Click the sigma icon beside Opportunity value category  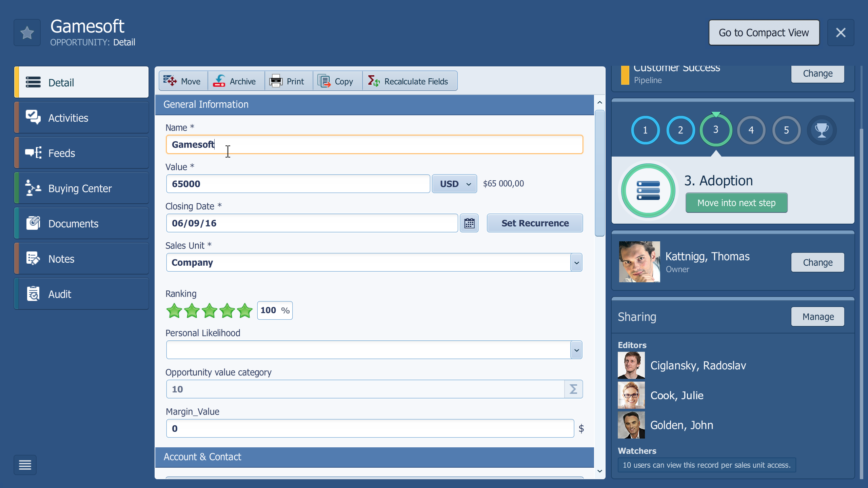[573, 389]
